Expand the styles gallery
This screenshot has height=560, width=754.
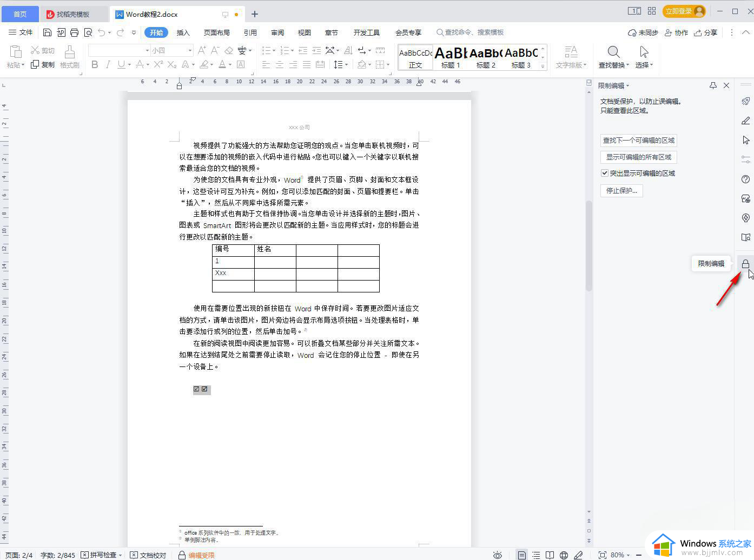tap(543, 66)
